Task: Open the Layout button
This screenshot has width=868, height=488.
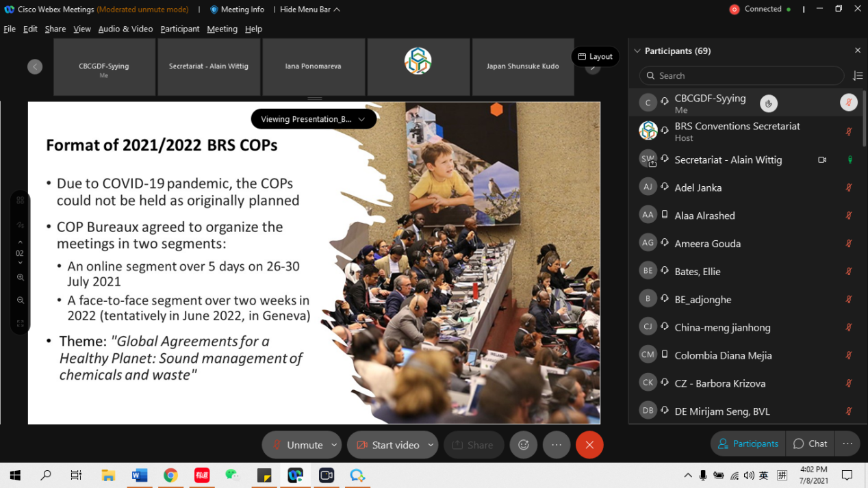Action: pos(595,57)
